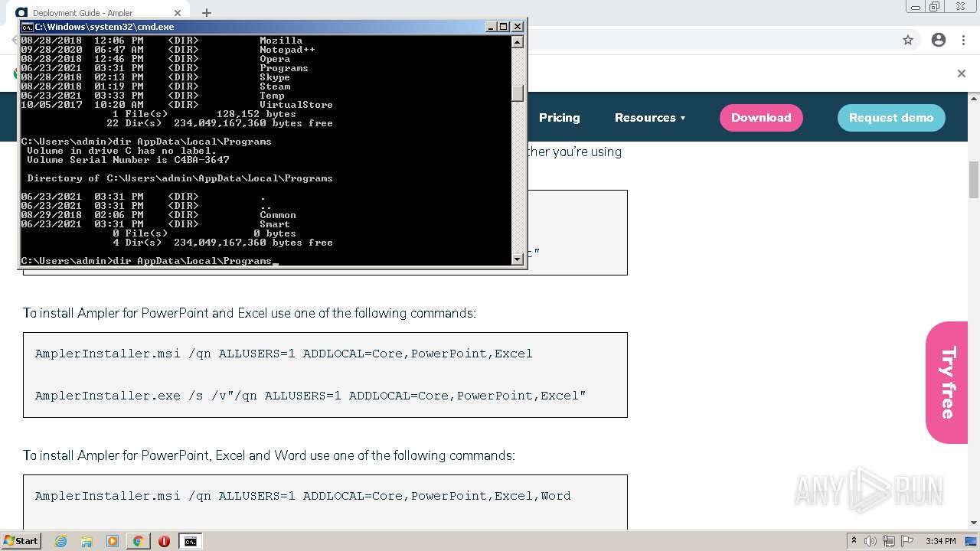Viewport: 980px width, 551px height.
Task: Open the cmd.exe window system menu icon
Action: click(27, 27)
